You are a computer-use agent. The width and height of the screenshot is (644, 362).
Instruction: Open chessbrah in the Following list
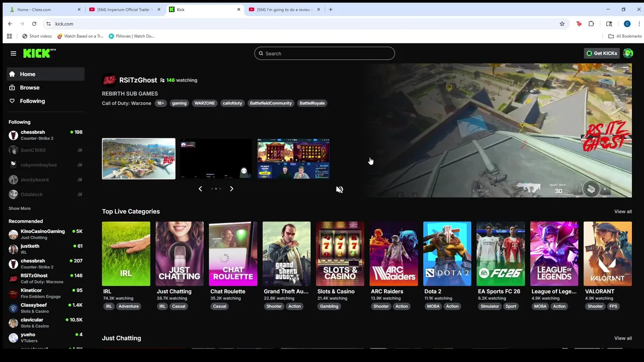(x=46, y=135)
